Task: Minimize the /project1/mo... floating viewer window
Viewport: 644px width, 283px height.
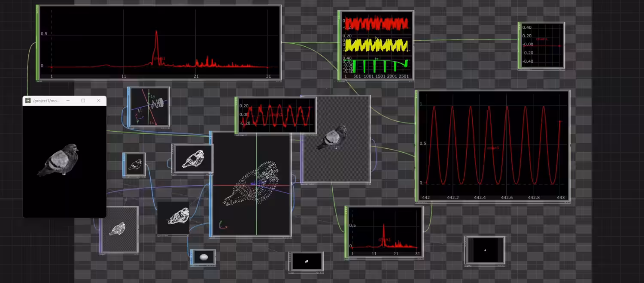Action: point(68,100)
